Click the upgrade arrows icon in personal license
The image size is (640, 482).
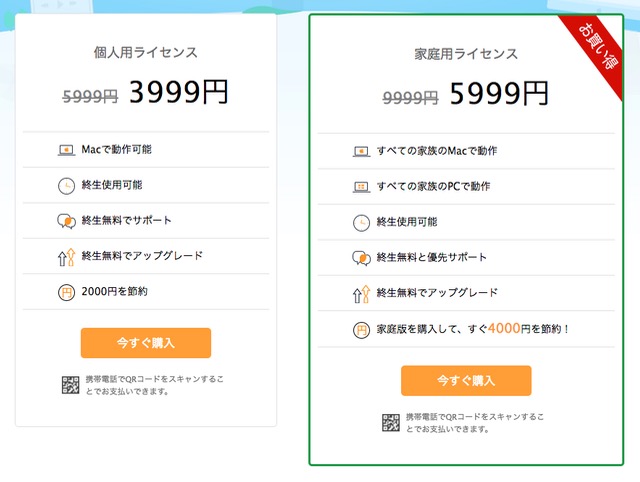66,257
